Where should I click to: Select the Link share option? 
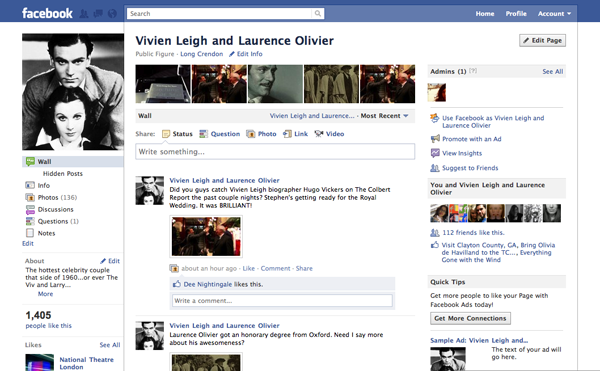[295, 134]
